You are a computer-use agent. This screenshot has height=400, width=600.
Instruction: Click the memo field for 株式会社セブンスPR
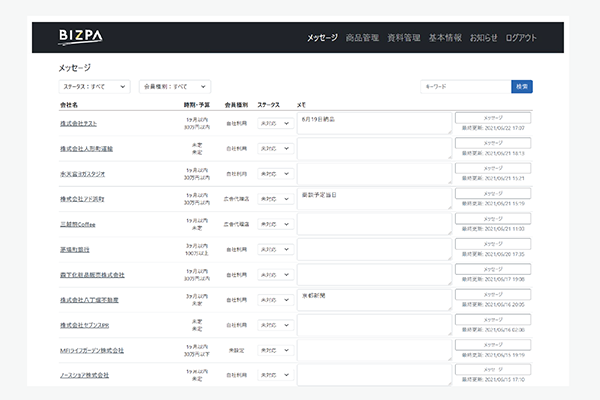[374, 325]
